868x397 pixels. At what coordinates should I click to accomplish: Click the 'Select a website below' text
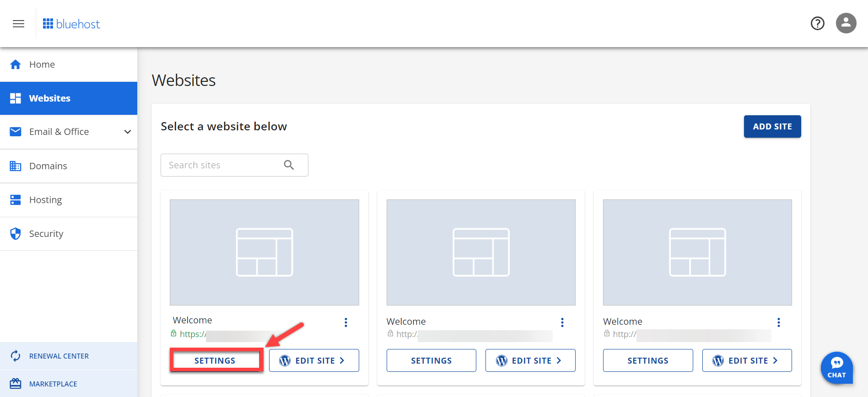pos(224,126)
